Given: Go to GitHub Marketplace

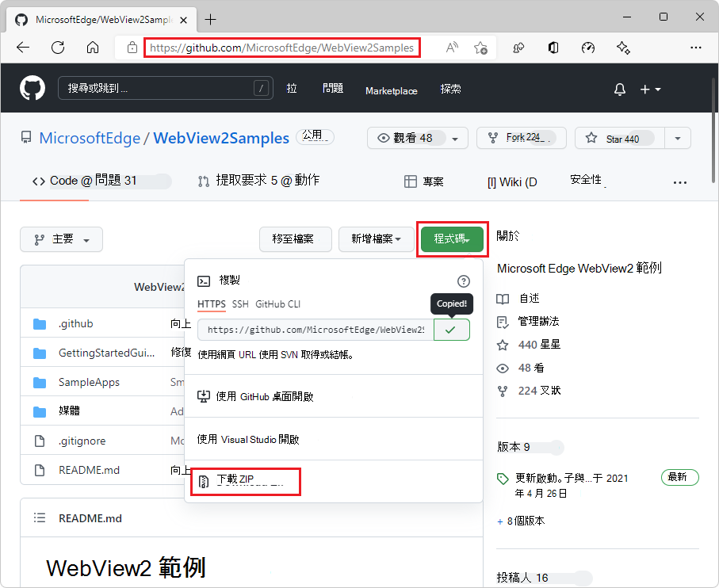Looking at the screenshot, I should (391, 91).
